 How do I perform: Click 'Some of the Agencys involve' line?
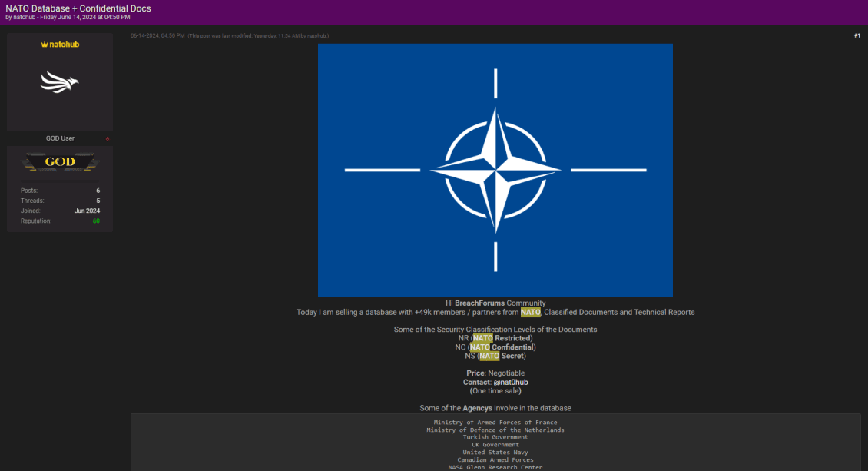pos(495,409)
